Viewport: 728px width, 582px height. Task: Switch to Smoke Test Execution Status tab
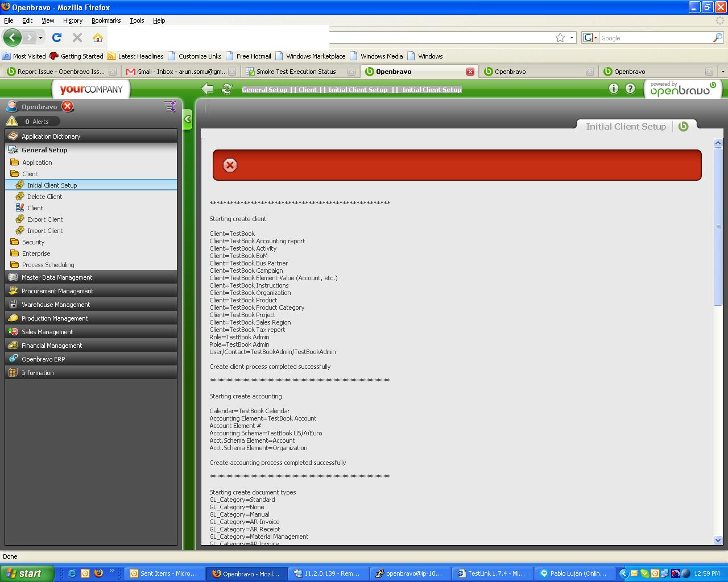[300, 72]
